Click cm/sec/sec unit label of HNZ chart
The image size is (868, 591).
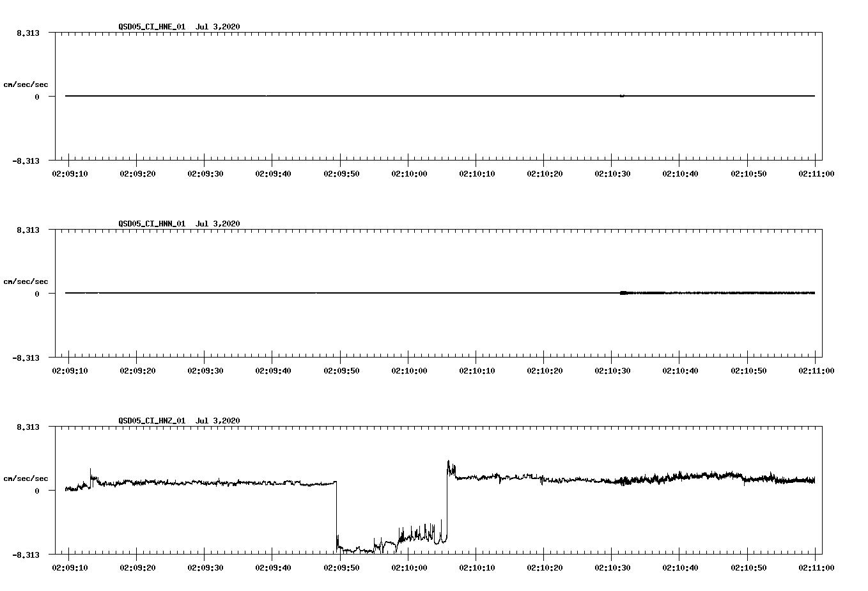[26, 478]
